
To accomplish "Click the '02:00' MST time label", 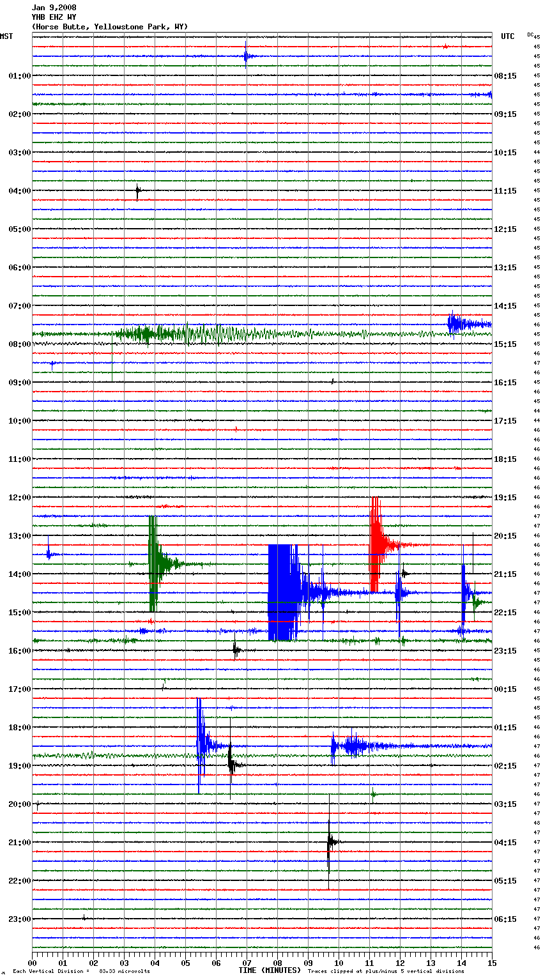I will pos(20,114).
